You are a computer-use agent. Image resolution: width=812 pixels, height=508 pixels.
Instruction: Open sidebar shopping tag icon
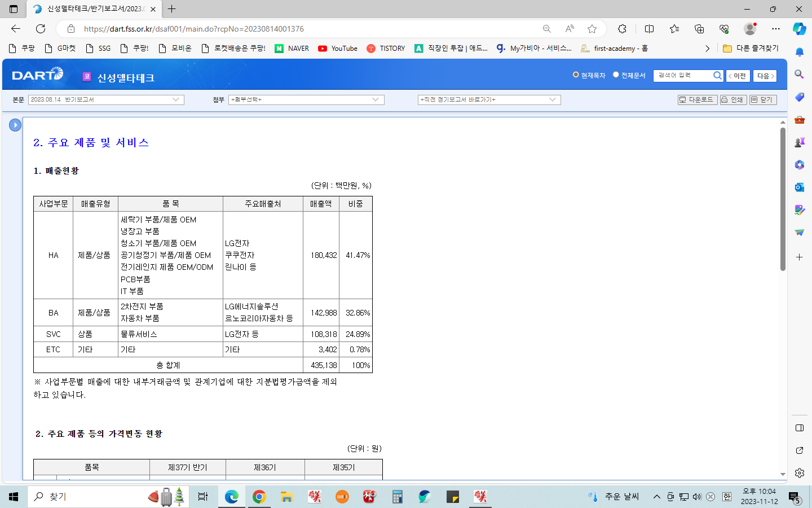(x=799, y=97)
